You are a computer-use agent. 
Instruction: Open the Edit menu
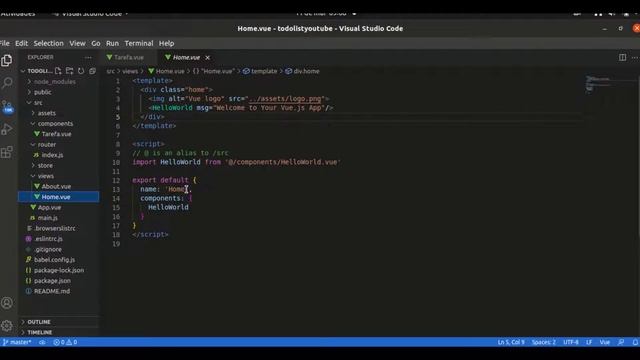click(x=21, y=43)
